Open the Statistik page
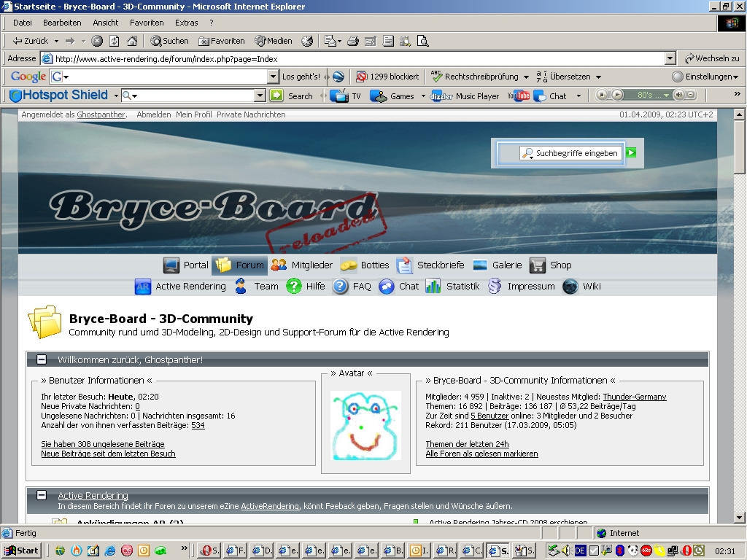Screen dimensions: 747x560 pos(452,286)
